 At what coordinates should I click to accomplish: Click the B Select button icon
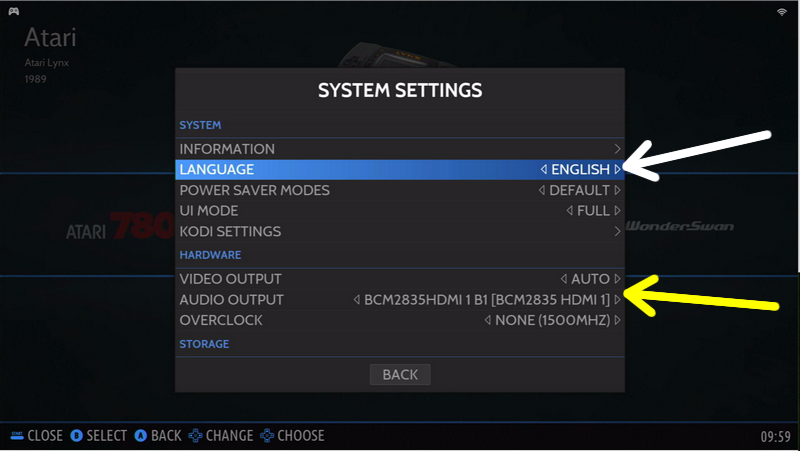pyautogui.click(x=77, y=436)
